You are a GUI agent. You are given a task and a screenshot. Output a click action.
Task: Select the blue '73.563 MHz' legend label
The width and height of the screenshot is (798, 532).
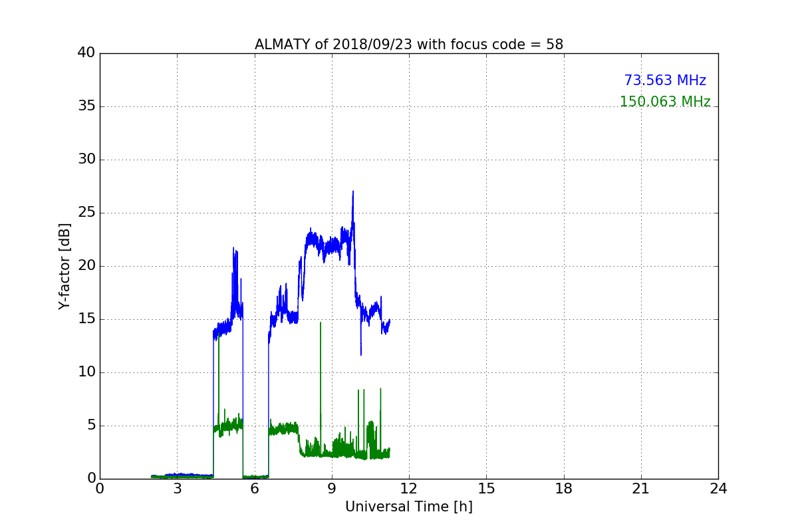(x=665, y=80)
